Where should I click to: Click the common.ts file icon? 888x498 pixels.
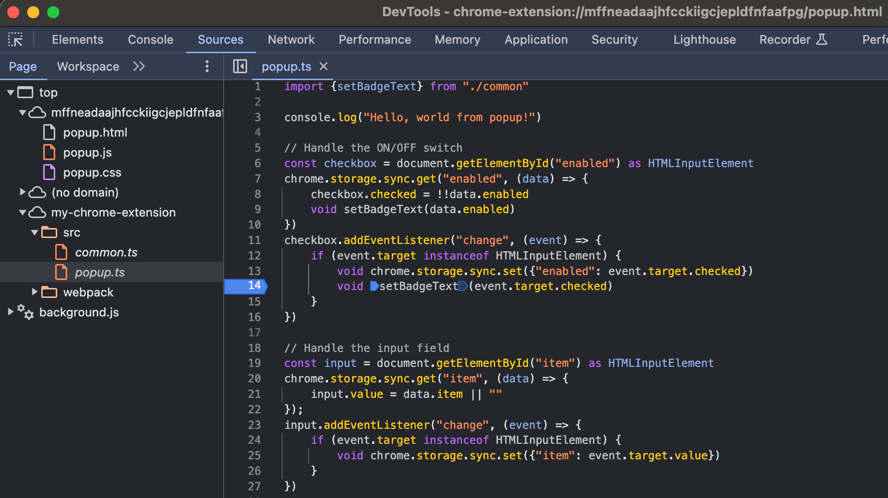61,252
